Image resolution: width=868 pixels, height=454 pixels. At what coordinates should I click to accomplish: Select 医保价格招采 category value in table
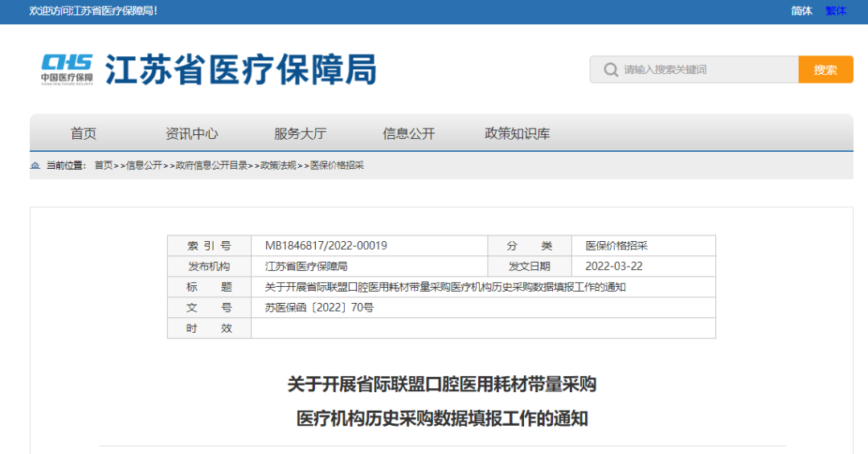pos(616,246)
